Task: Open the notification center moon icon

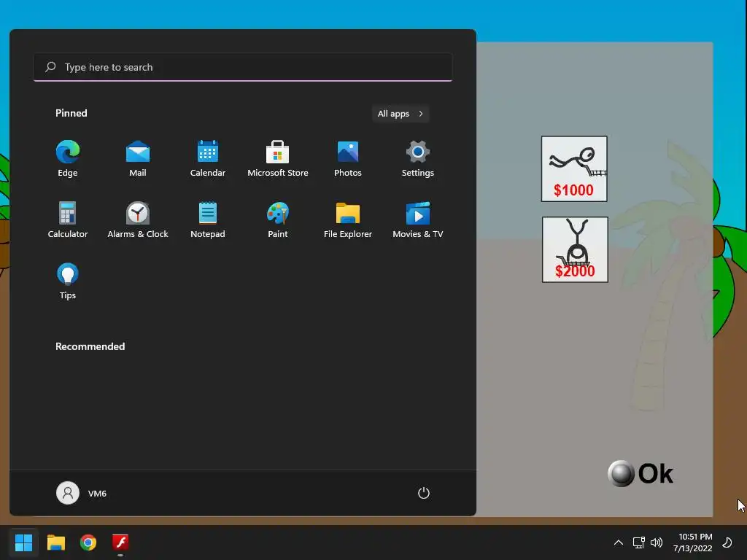Action: coord(727,542)
